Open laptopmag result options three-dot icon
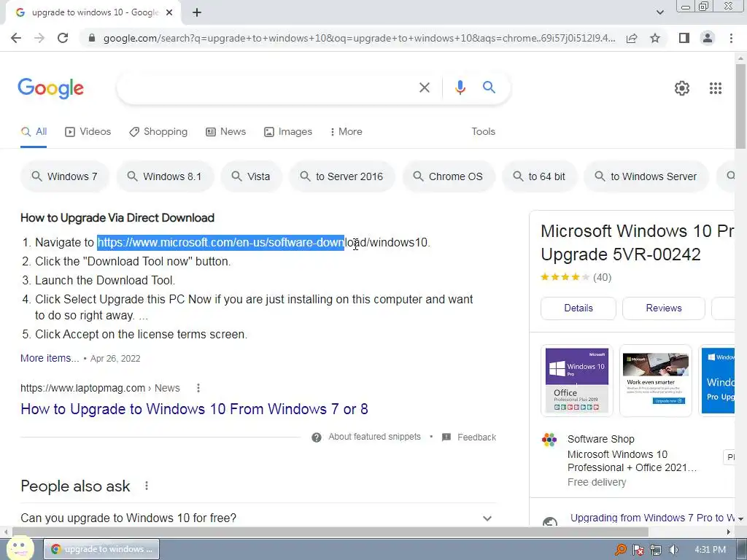747x560 pixels. (198, 388)
